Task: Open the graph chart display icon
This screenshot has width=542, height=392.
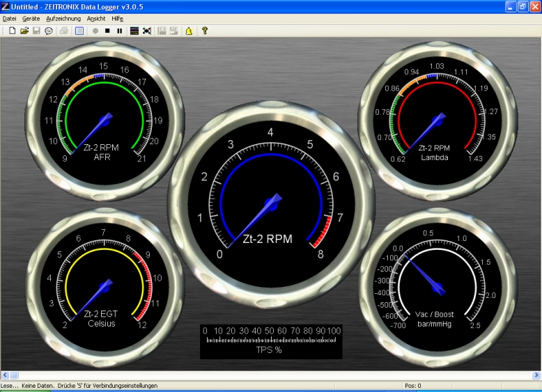Action: pyautogui.click(x=134, y=31)
